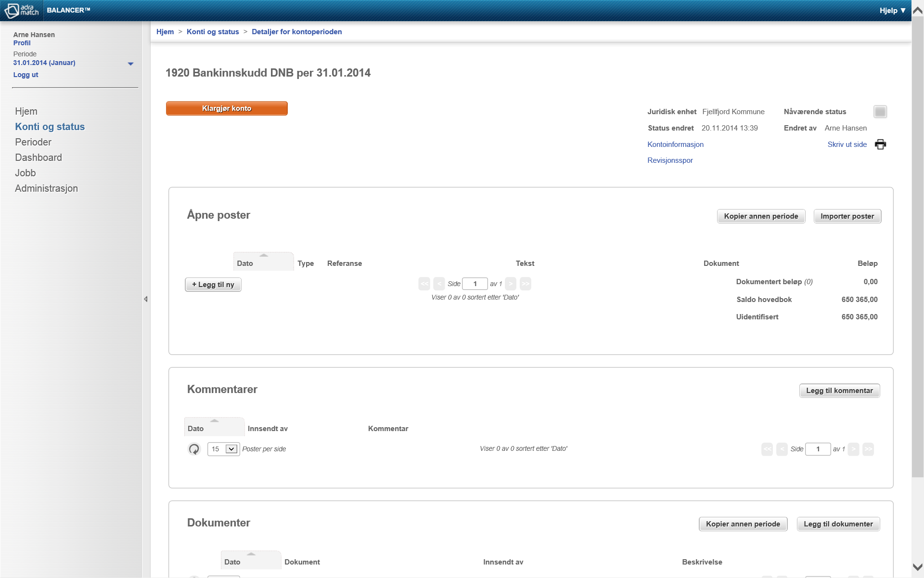The width and height of the screenshot is (924, 578).
Task: Sort Kommentarer by Dato column
Action: pyautogui.click(x=214, y=427)
